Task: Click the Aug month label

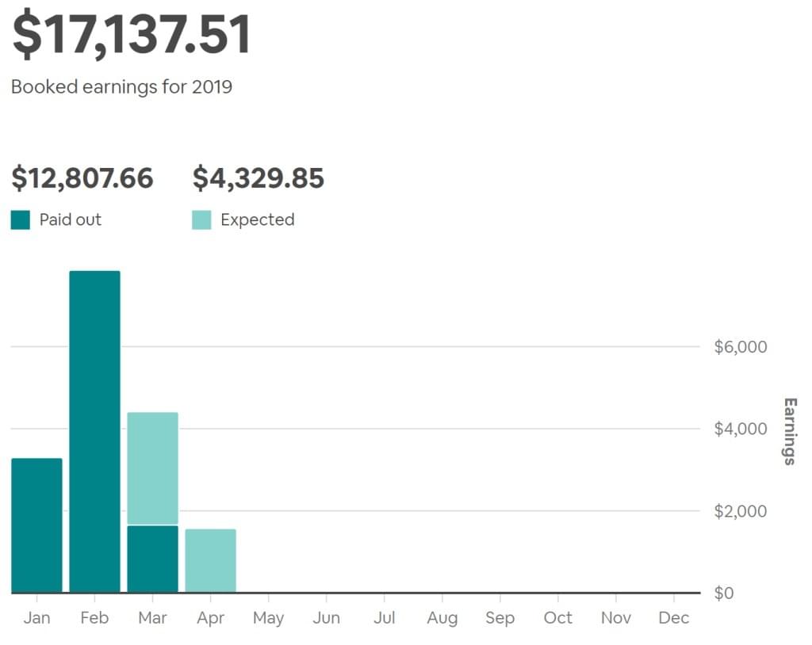Action: click(x=442, y=618)
